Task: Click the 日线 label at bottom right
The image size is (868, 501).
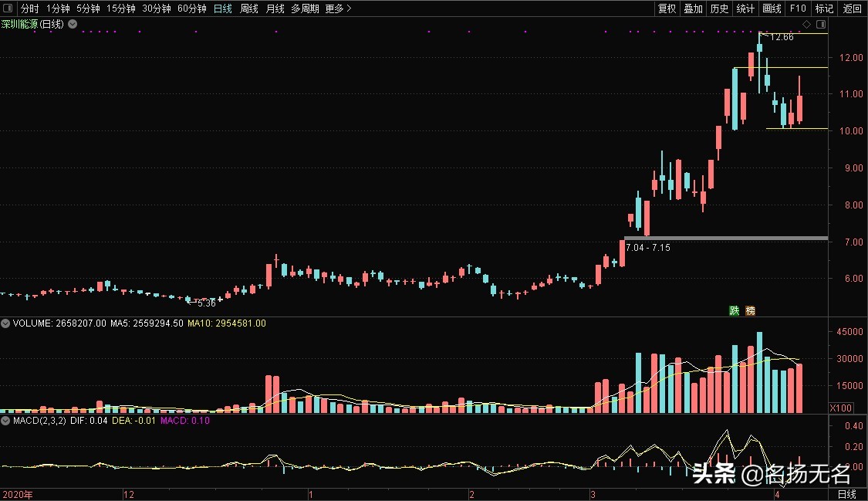Action: click(x=847, y=494)
